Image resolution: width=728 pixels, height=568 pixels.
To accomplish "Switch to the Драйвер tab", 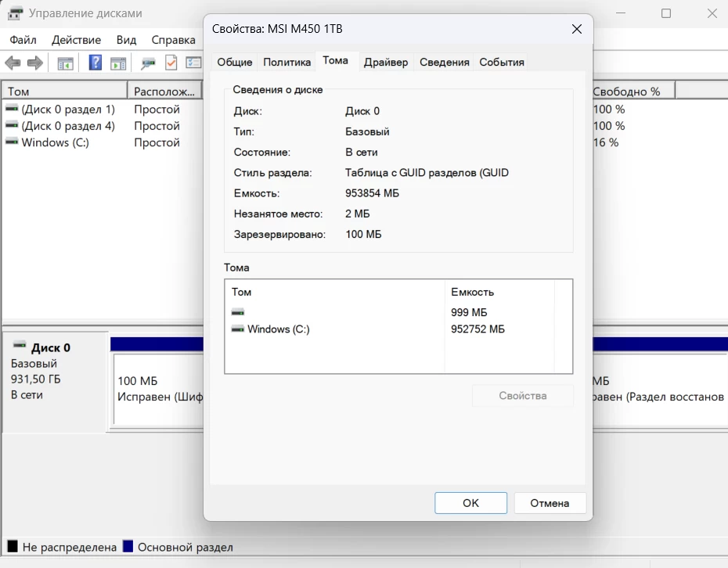I will click(x=385, y=62).
